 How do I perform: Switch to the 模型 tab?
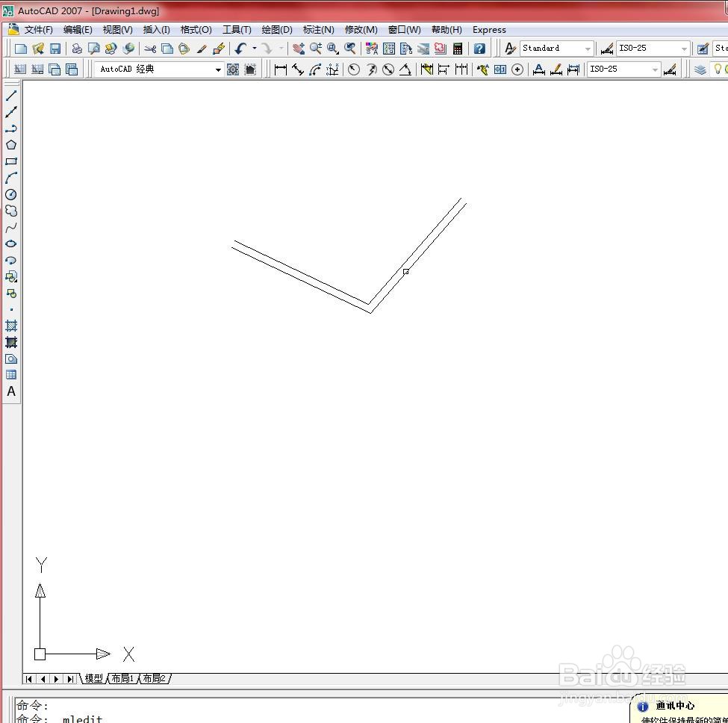point(94,678)
